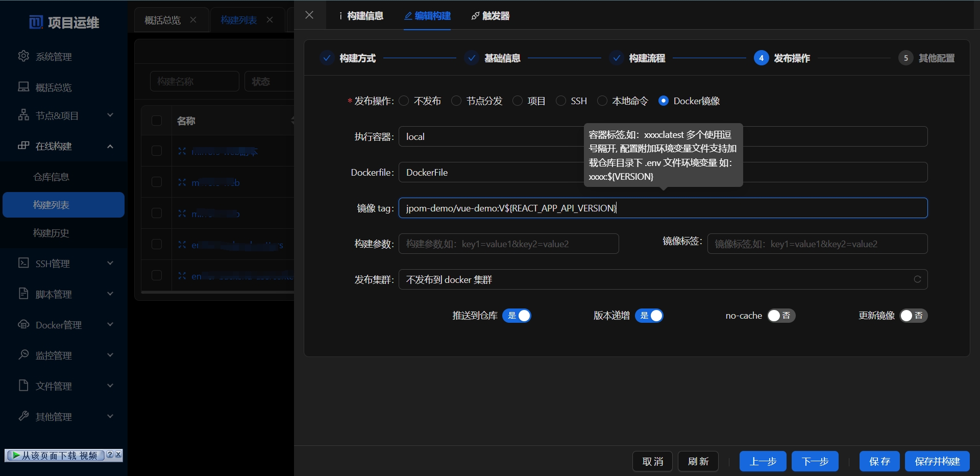Turn off the push-to-repository switch

pyautogui.click(x=517, y=316)
